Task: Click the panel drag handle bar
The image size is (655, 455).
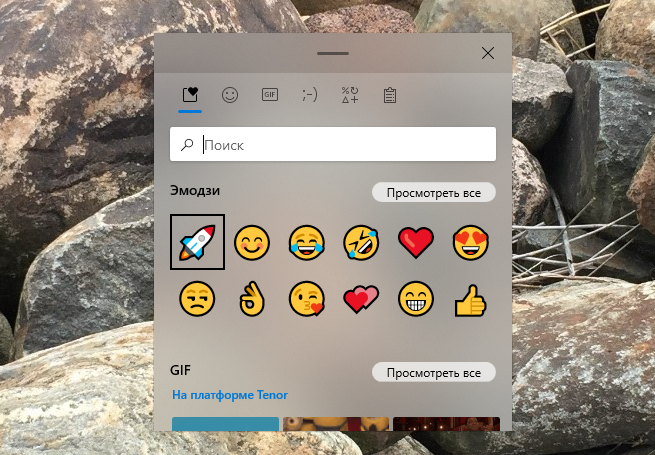Action: pos(333,53)
